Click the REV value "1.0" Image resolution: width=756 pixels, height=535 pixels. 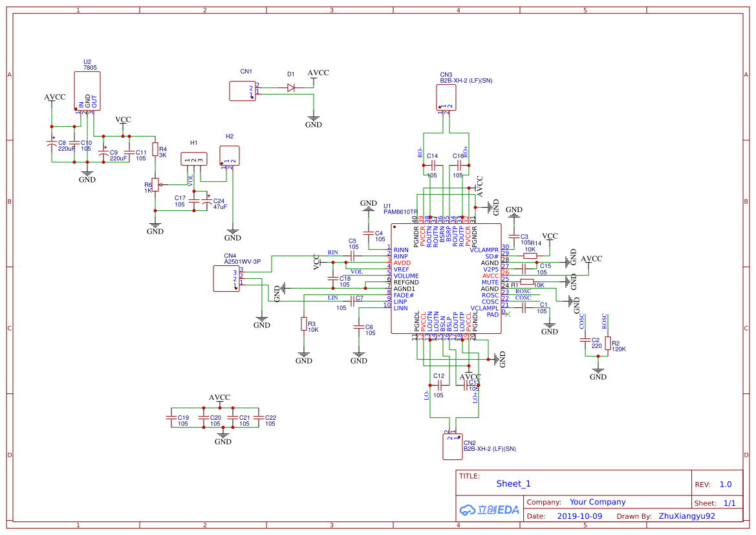coord(726,485)
